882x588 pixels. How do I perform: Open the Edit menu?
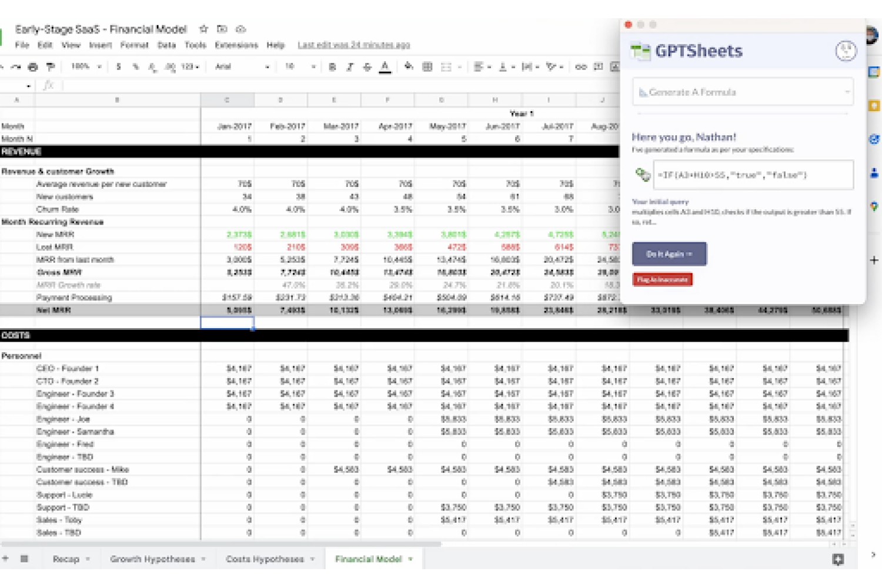(x=45, y=45)
